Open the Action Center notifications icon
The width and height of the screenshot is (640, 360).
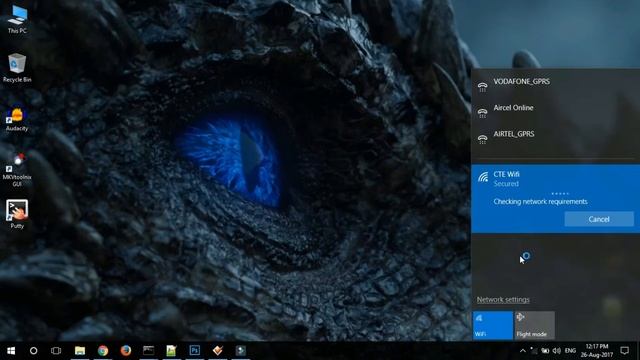[624, 351]
